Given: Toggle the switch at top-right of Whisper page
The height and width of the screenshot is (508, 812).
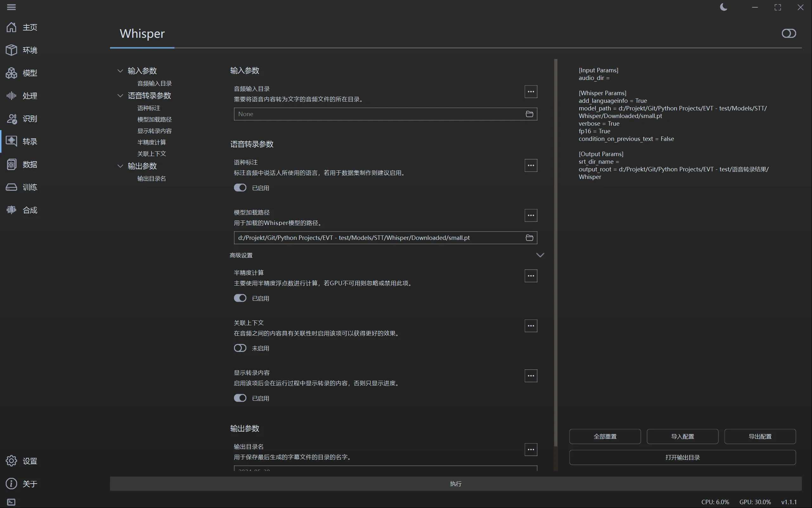Looking at the screenshot, I should [x=789, y=33].
